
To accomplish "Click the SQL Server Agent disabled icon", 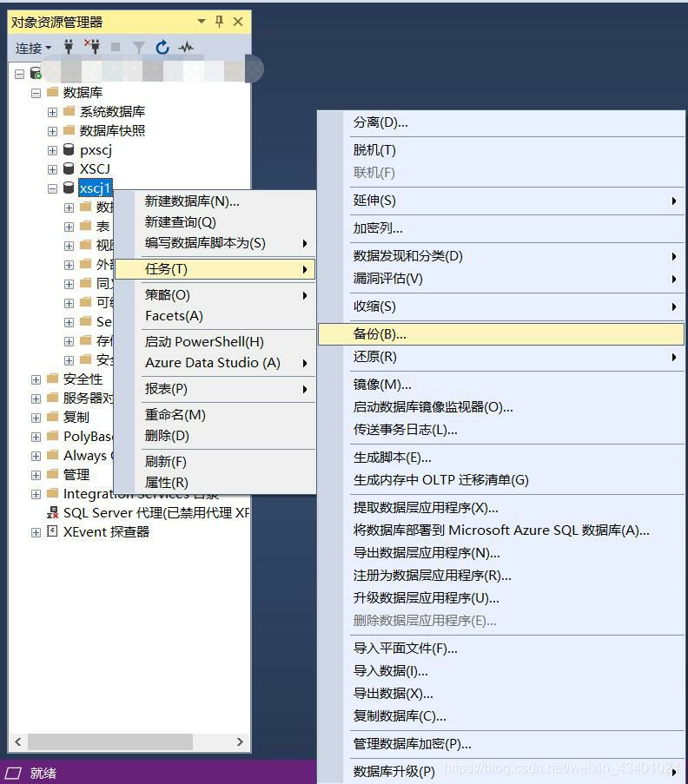I will (x=52, y=512).
